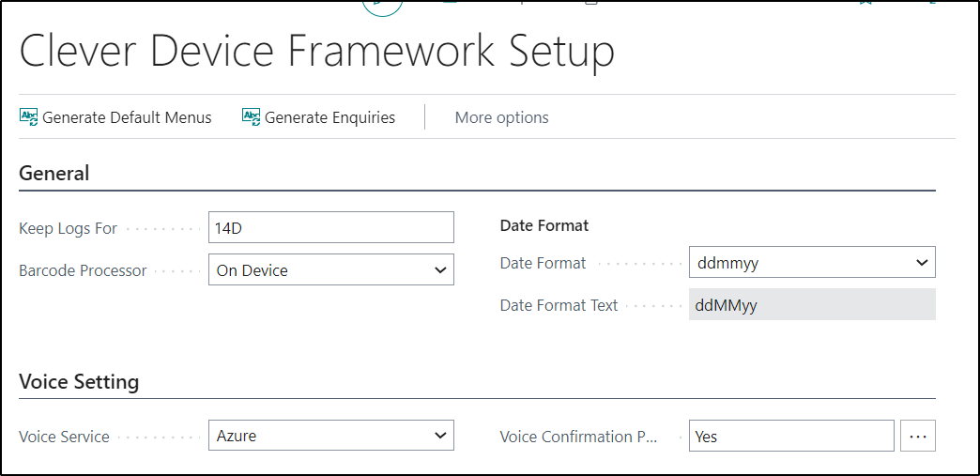
Task: Open assist-edit ellipsis beside Voice Confirmation
Action: click(x=917, y=436)
